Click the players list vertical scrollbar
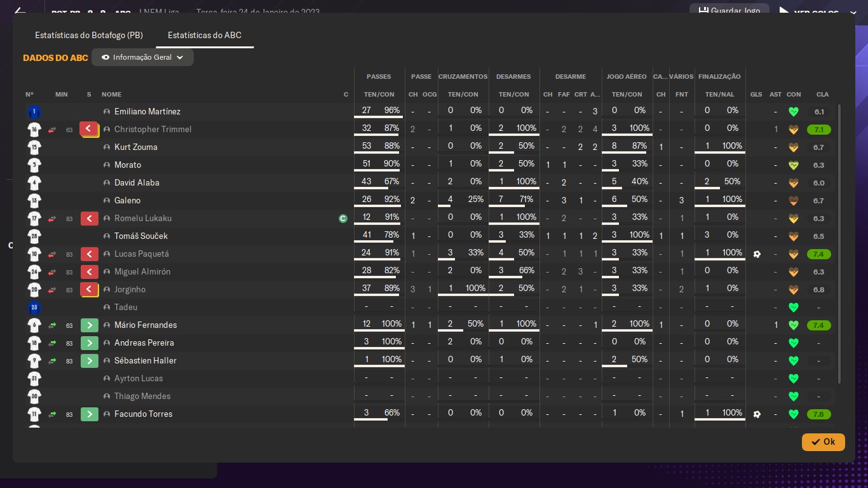868x488 pixels. 840,245
